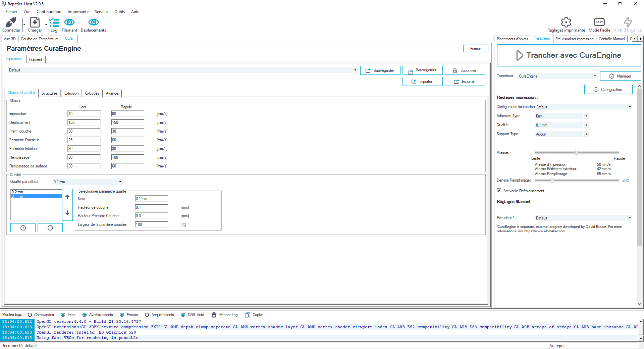Remove selected quality entry (minus button)

coord(50,228)
